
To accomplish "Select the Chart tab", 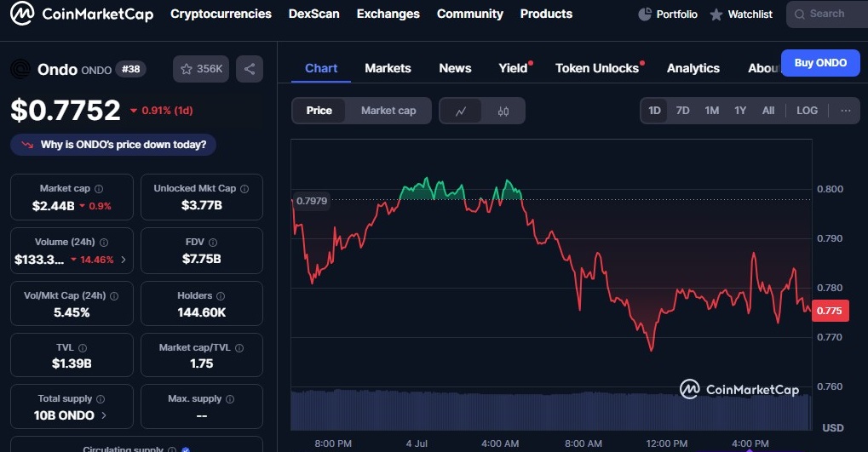I will coord(321,69).
